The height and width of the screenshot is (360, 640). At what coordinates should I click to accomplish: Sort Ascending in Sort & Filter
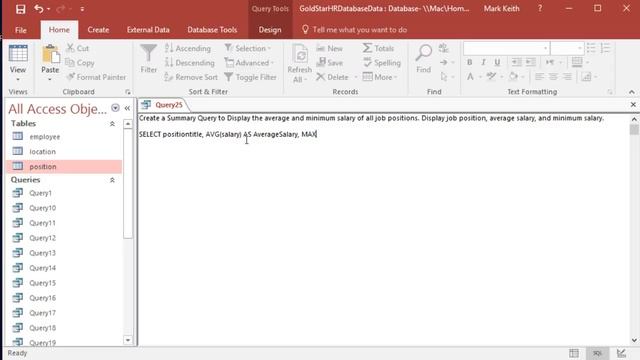tap(188, 48)
